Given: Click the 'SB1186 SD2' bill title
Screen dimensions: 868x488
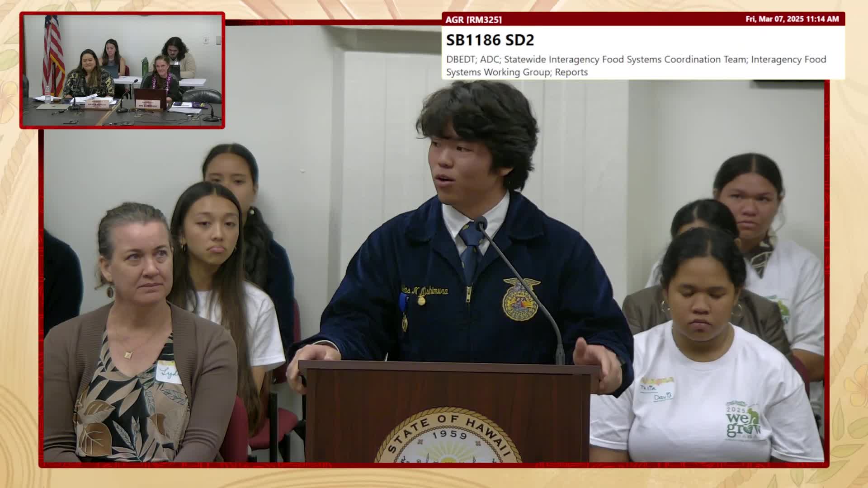Looking at the screenshot, I should (x=490, y=40).
